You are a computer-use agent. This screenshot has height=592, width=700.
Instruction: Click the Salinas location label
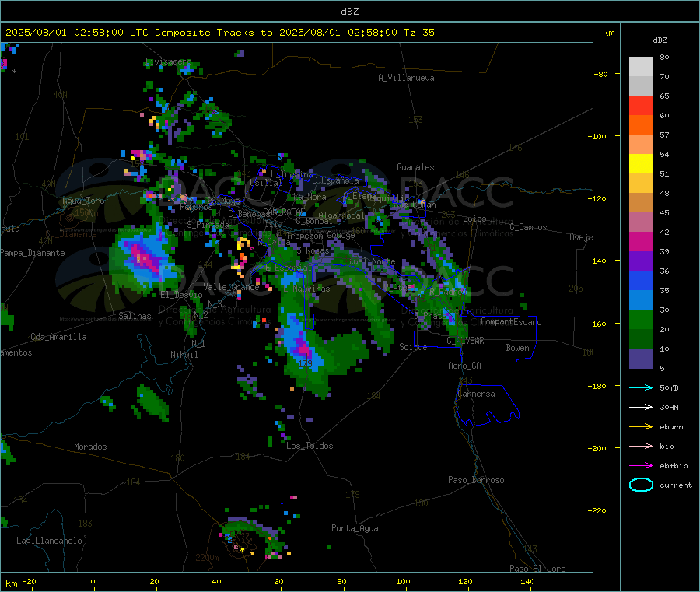(x=135, y=316)
